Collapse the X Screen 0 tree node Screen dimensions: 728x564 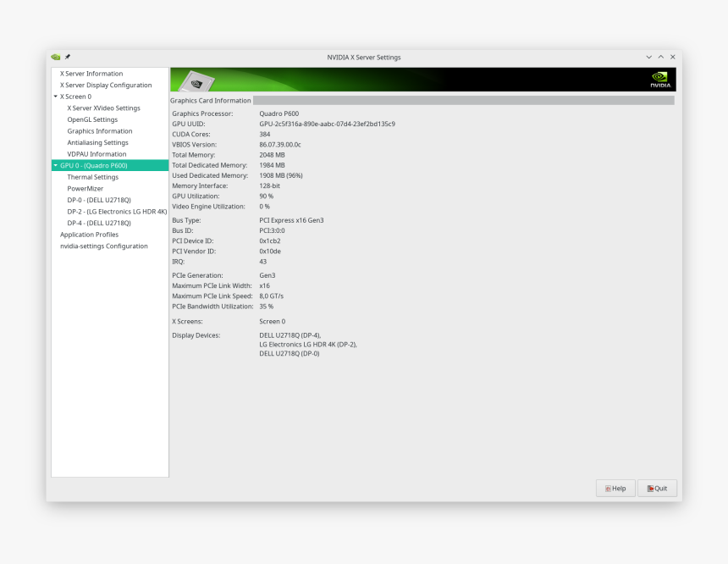click(x=56, y=97)
